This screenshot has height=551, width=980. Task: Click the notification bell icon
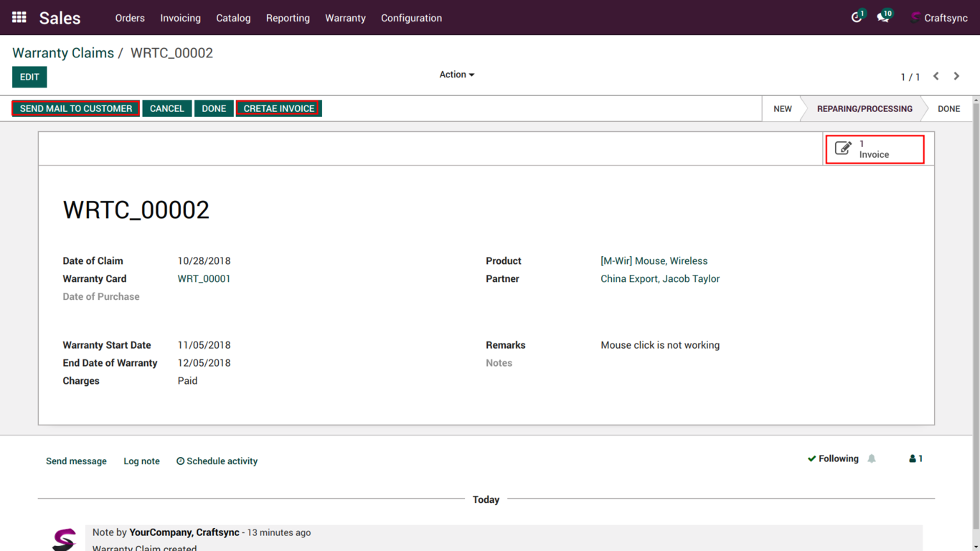click(x=872, y=459)
